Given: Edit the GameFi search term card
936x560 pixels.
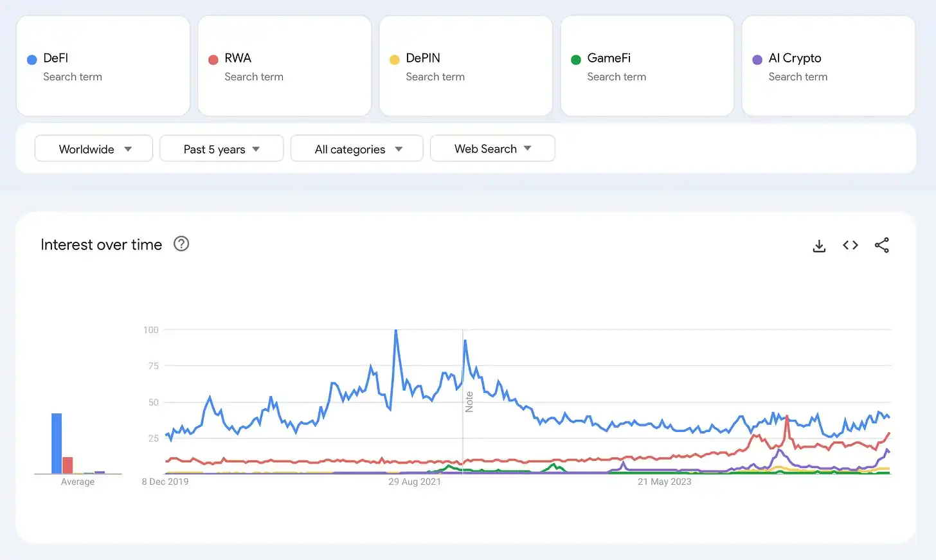Looking at the screenshot, I should point(647,66).
